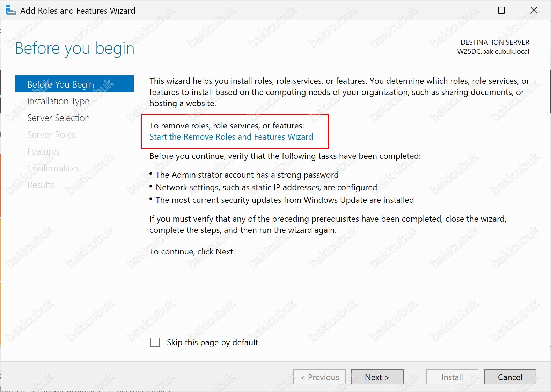Minimize the wizard window
This screenshot has height=392, width=551.
[x=470, y=10]
